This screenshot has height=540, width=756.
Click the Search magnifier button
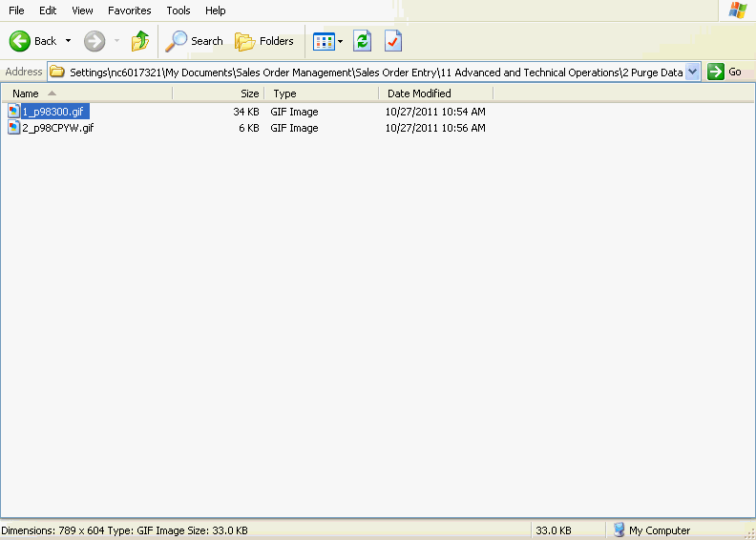point(194,41)
